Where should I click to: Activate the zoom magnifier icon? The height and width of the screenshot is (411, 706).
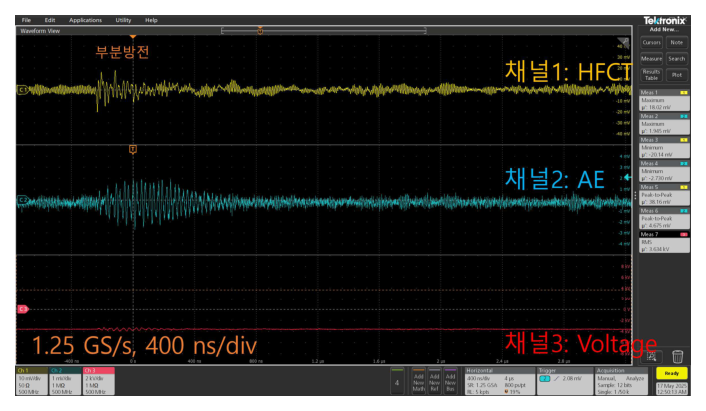(x=652, y=355)
